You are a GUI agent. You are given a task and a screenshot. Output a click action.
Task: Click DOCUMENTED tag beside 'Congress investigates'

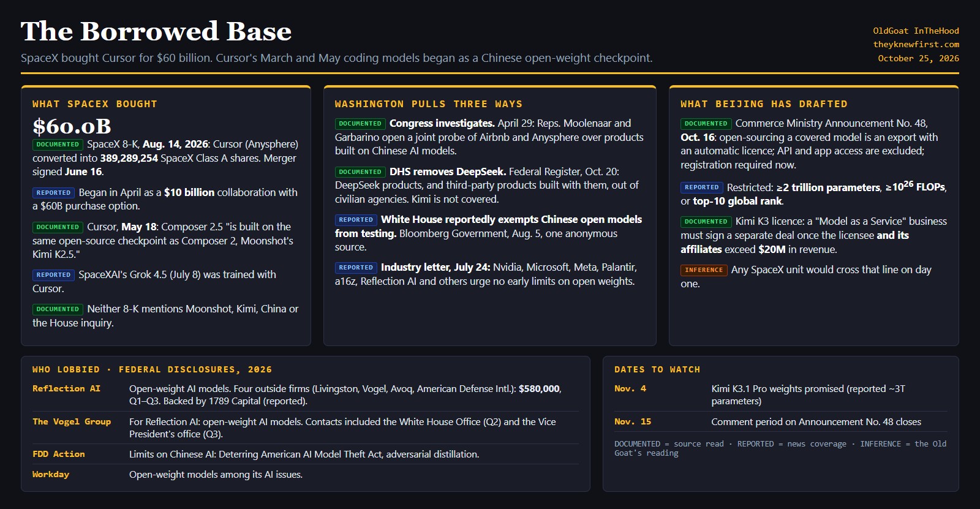pos(360,124)
